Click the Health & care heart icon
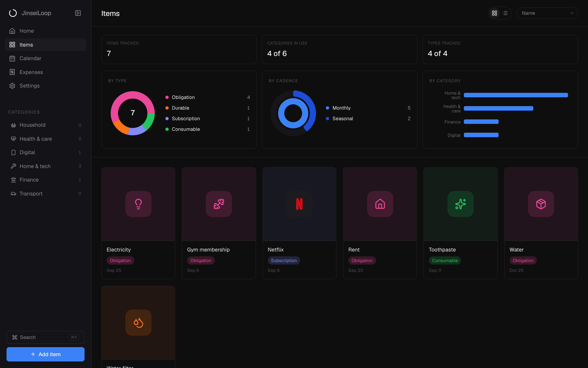The width and height of the screenshot is (588, 368). (13, 139)
